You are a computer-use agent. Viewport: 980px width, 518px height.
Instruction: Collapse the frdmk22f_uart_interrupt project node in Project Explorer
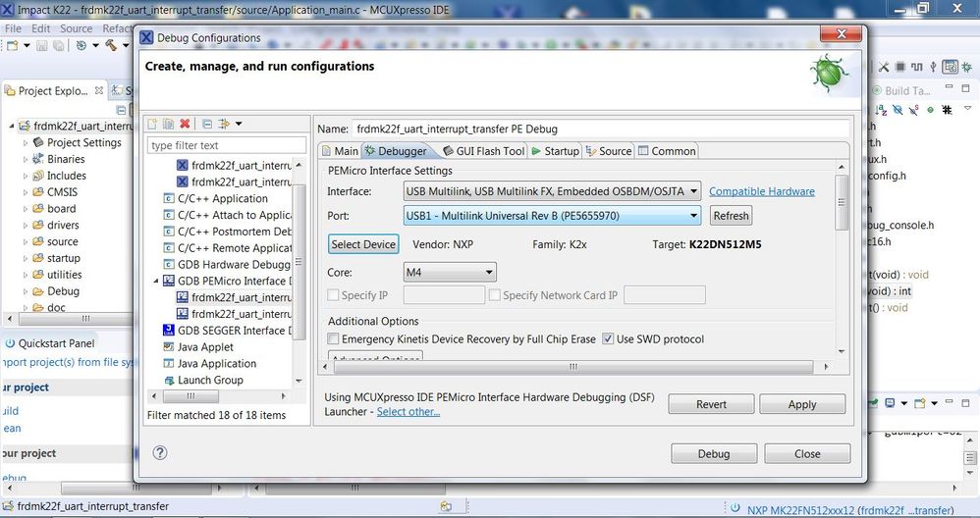[11, 127]
